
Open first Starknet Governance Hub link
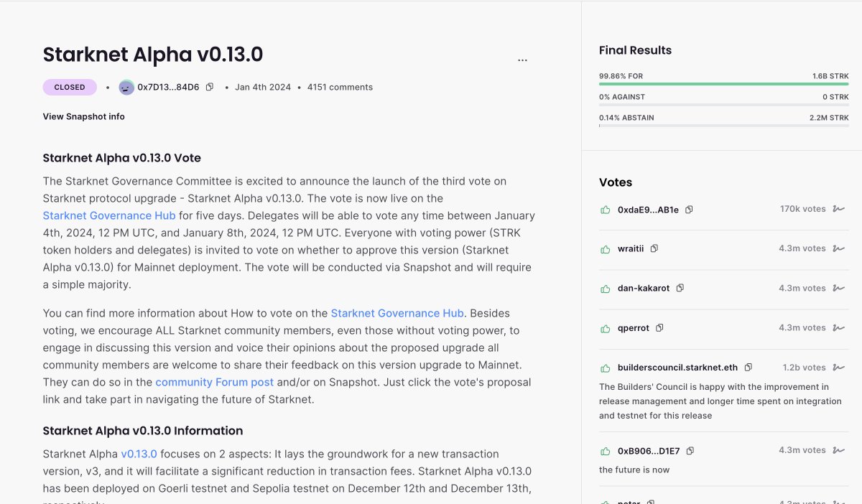pos(109,215)
